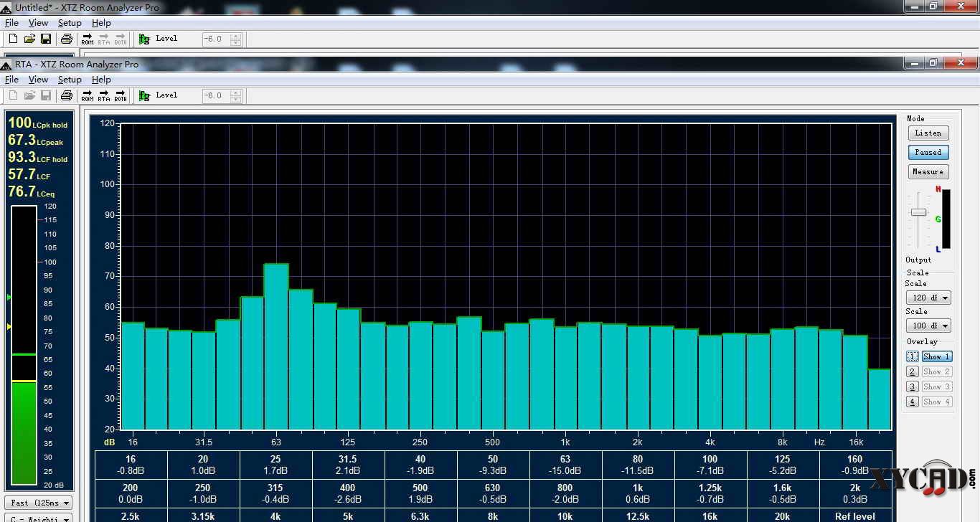Click the RTA arrow icon in Untitled window toolbar
This screenshot has width=980, height=522.
point(104,39)
